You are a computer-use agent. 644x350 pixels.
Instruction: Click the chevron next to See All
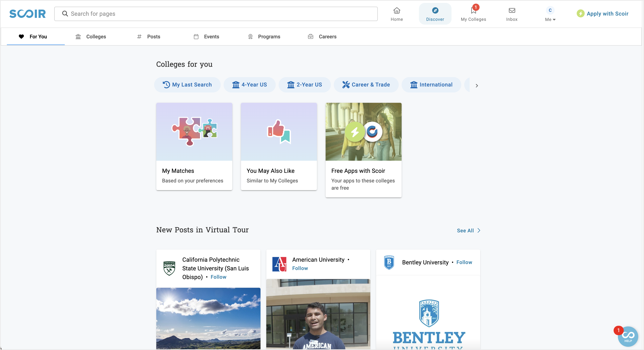[479, 230]
